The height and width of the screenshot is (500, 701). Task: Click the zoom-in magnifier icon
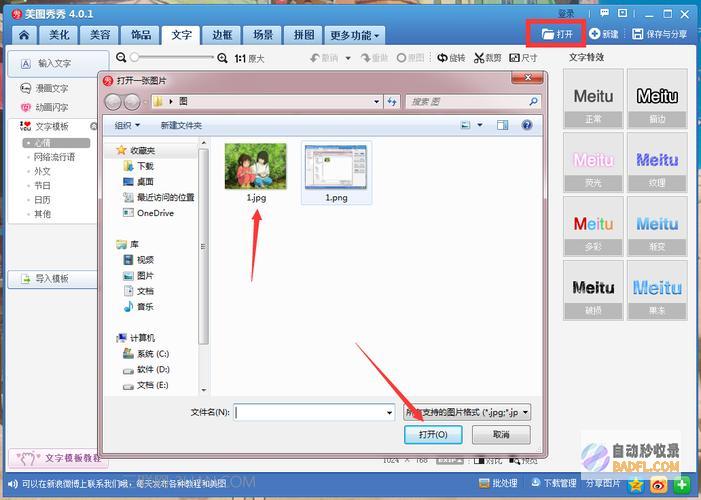[x=222, y=58]
